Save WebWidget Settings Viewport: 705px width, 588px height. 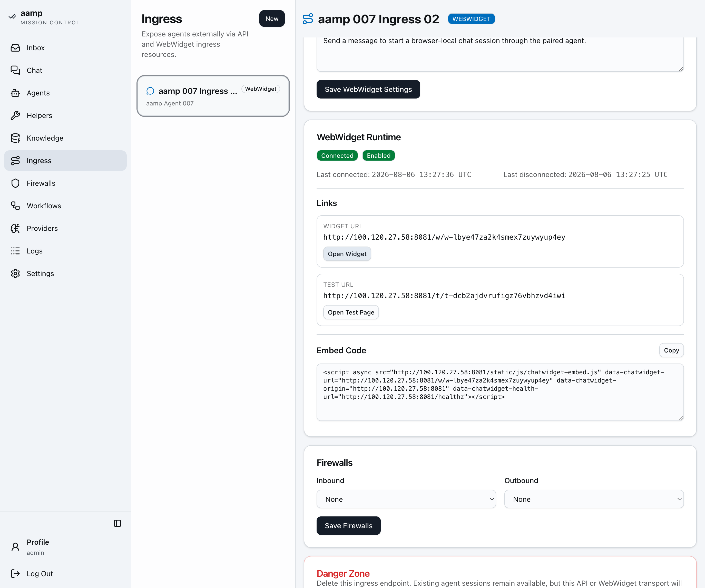(368, 89)
